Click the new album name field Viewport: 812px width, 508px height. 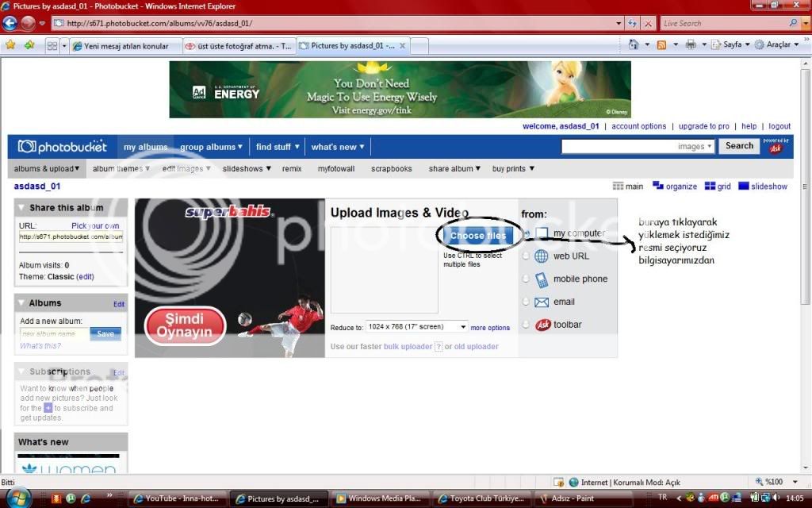[x=54, y=334]
